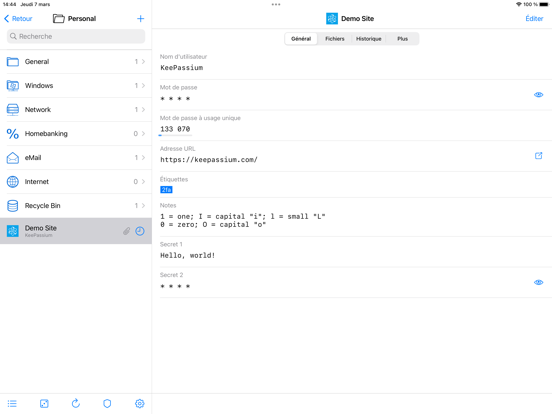Open the Windows group icon
Screen dimensions: 552x414
tap(13, 86)
